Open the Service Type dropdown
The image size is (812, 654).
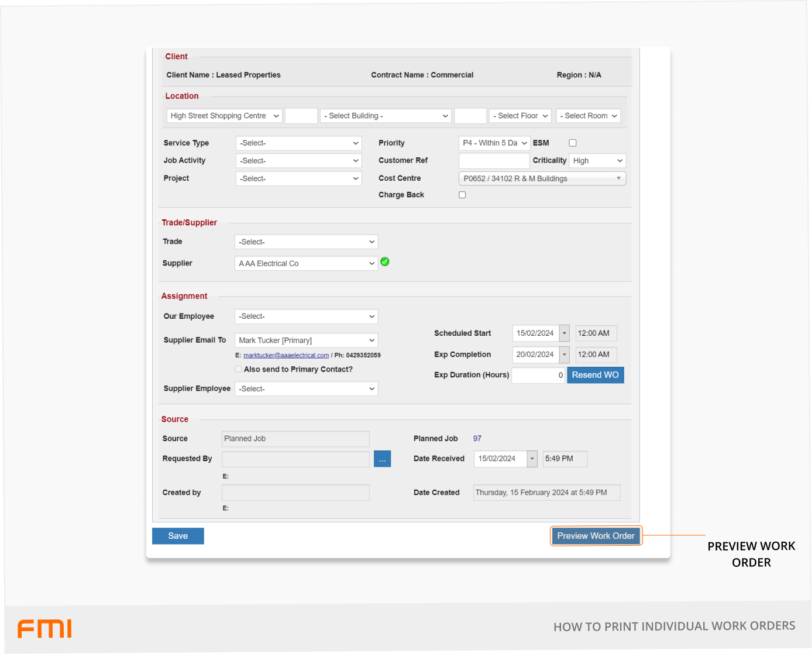point(298,143)
